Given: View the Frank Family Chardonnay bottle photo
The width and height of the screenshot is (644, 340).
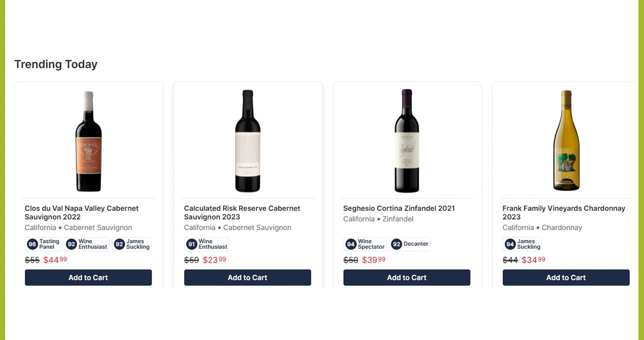Looking at the screenshot, I should pos(566,141).
